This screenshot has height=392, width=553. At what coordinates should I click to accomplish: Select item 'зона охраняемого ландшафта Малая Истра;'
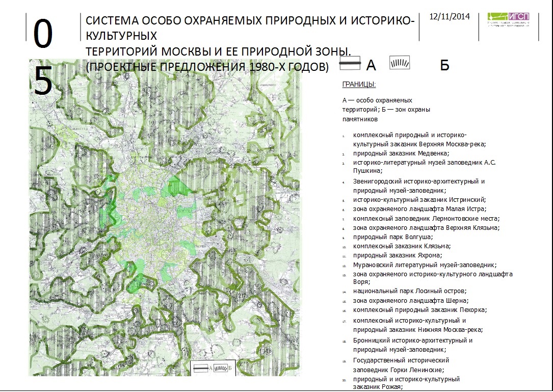click(419, 209)
